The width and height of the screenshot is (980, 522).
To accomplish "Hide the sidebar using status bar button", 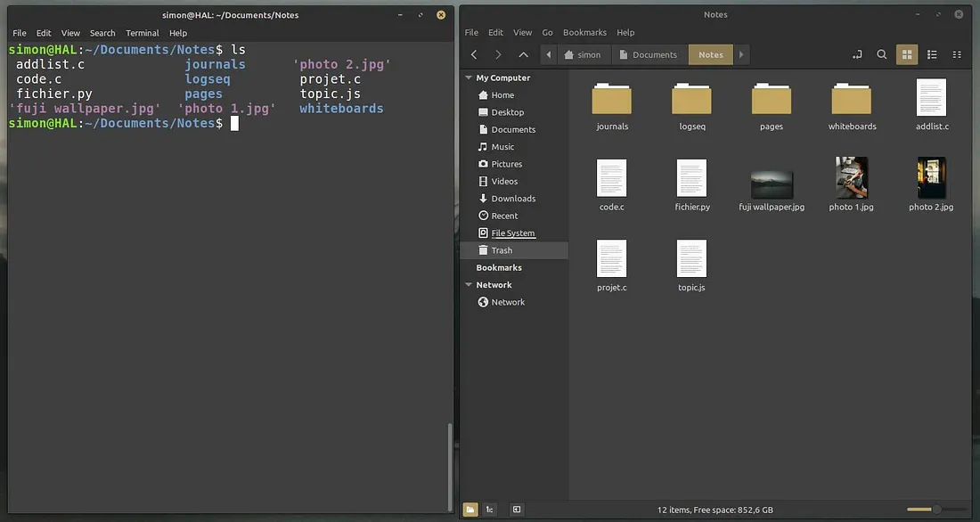I will click(516, 510).
